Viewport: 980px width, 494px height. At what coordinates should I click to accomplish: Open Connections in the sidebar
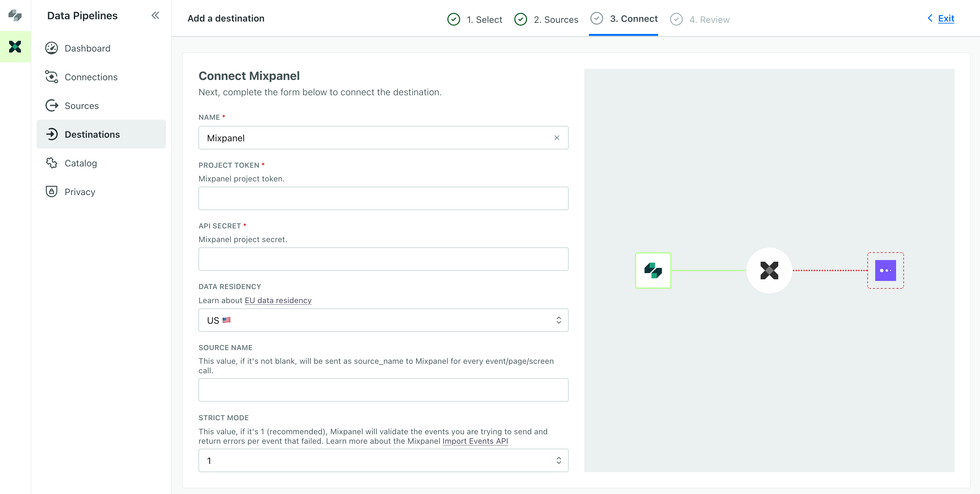(101, 77)
